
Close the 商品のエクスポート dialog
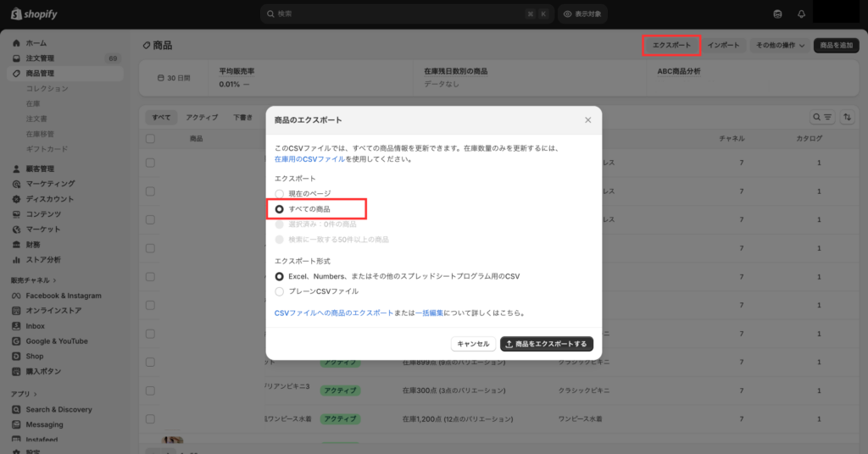click(588, 120)
